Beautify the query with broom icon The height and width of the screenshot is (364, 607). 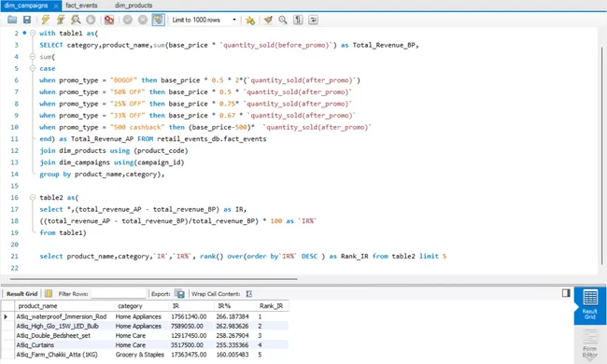268,20
